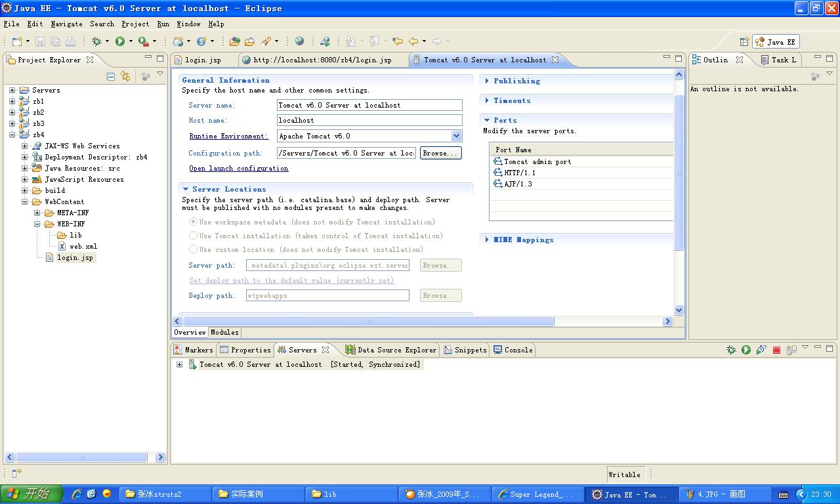
Task: Select the Use Tomcat installation radio option
Action: 193,236
